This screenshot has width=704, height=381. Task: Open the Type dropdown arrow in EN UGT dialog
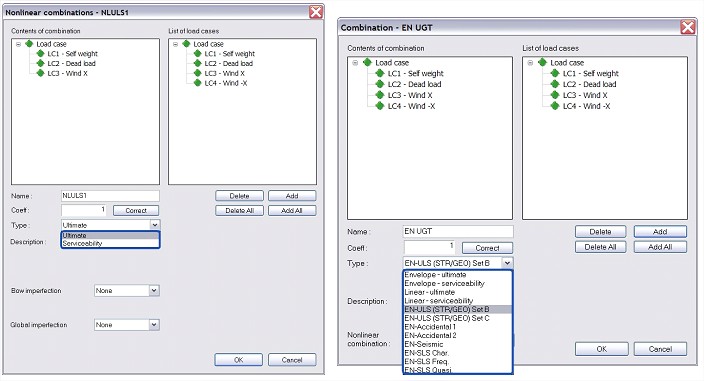coord(507,263)
